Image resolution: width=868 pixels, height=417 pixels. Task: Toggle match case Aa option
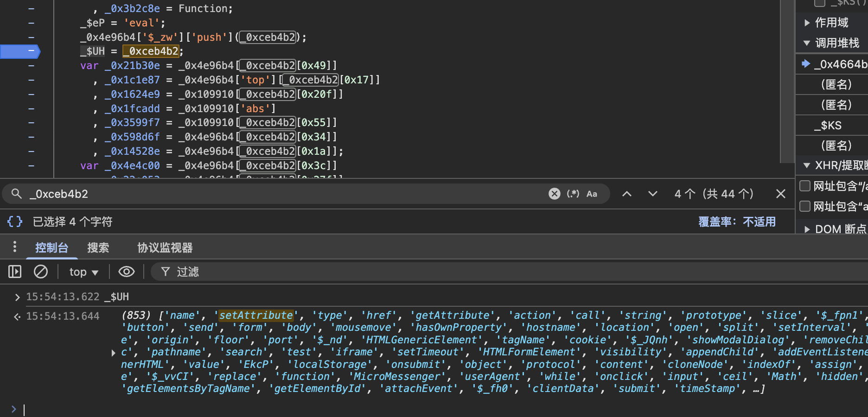pyautogui.click(x=592, y=194)
